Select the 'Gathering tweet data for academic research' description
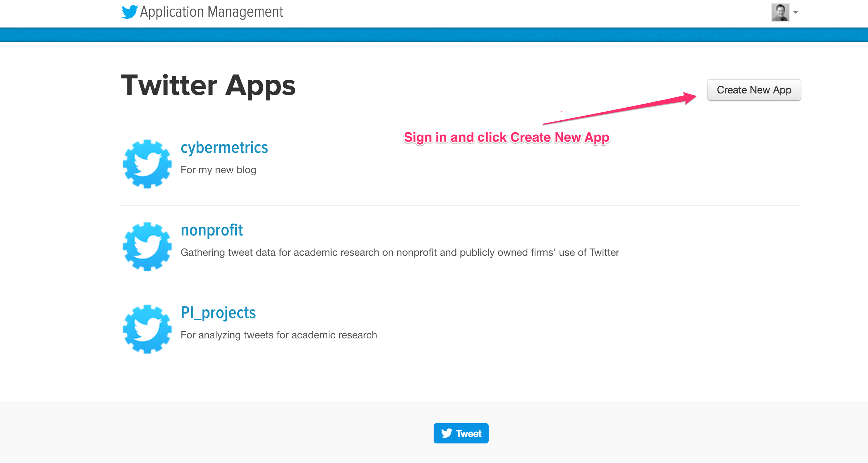This screenshot has height=463, width=868. [400, 253]
